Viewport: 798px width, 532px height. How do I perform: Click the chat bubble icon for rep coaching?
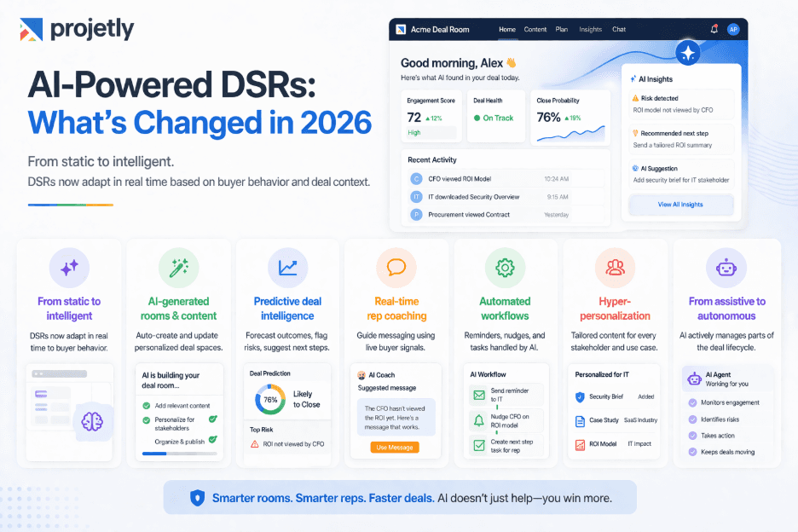click(x=396, y=268)
